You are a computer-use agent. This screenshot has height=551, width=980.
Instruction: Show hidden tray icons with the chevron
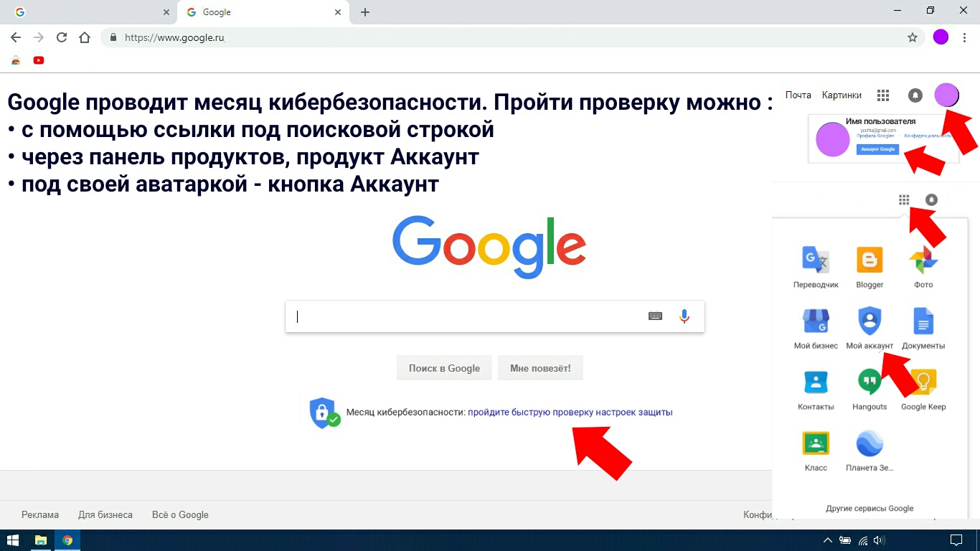tap(827, 540)
